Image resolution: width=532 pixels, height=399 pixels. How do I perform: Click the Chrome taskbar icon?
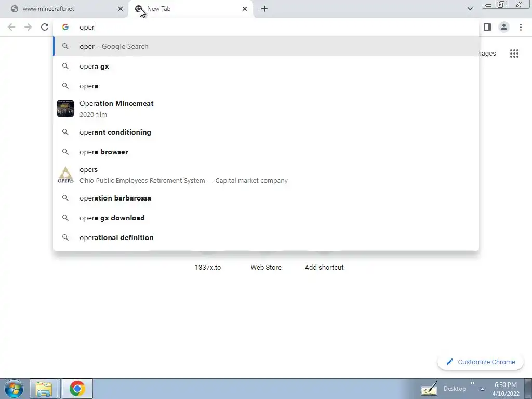tap(77, 389)
